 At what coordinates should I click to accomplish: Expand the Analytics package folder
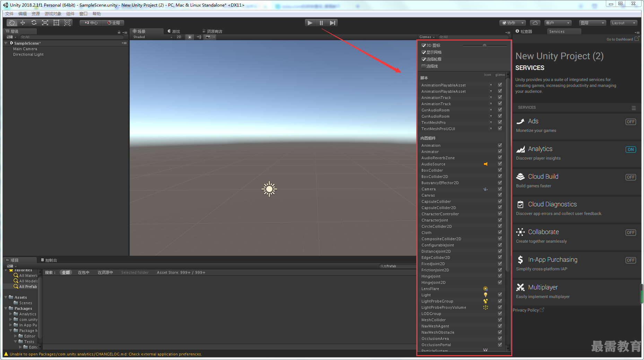coord(11,314)
